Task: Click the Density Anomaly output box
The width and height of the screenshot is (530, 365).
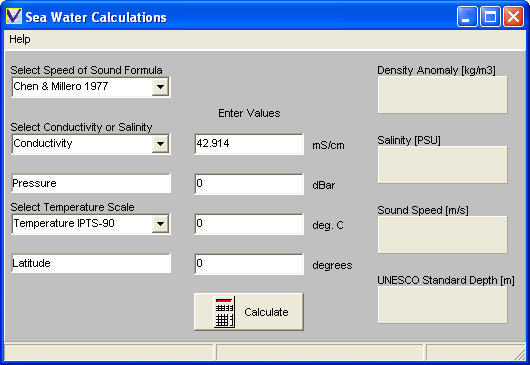Action: click(442, 95)
